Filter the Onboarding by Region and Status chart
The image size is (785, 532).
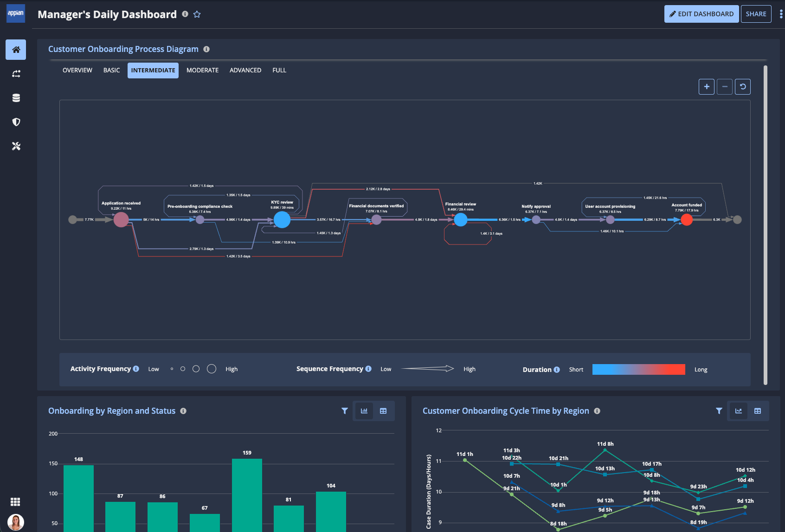coord(345,411)
